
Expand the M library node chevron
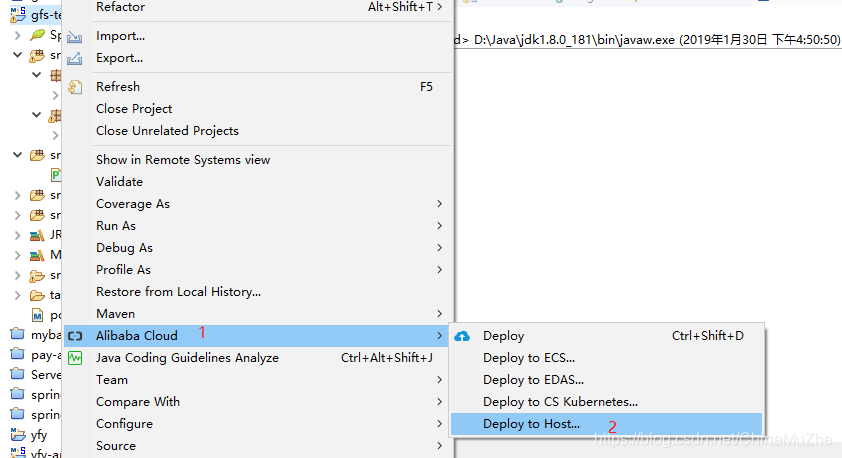(17, 255)
